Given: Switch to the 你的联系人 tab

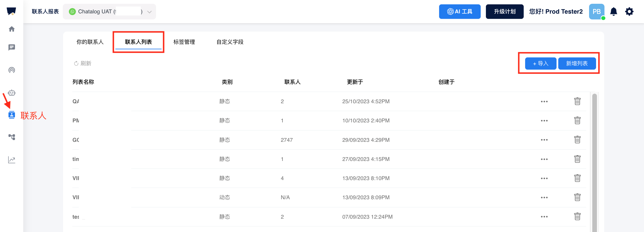Looking at the screenshot, I should (90, 42).
